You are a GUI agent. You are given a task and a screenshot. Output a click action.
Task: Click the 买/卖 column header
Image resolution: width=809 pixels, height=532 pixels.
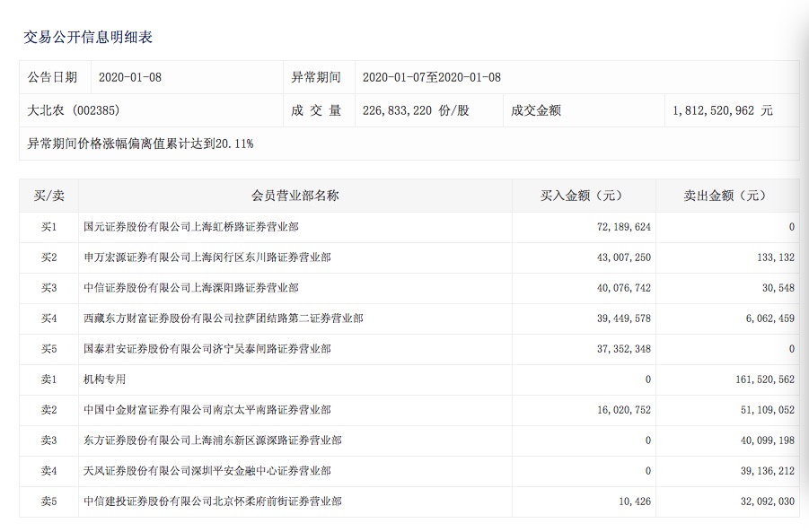tap(48, 196)
